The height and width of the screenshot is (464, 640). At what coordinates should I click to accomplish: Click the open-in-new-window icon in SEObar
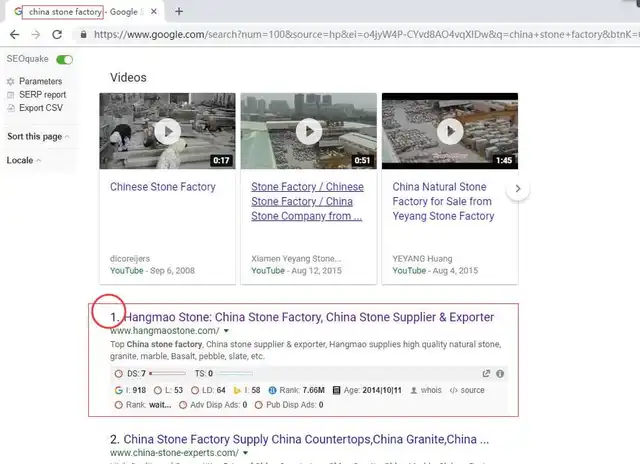[486, 373]
